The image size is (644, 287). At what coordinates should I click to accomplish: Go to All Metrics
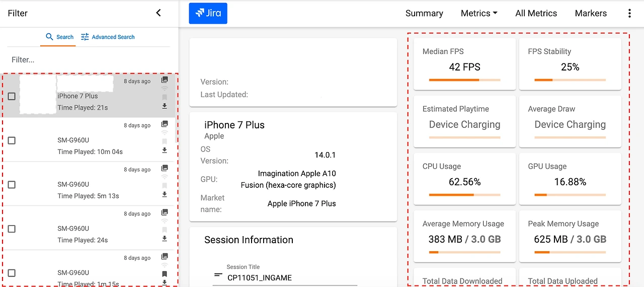[x=536, y=14]
